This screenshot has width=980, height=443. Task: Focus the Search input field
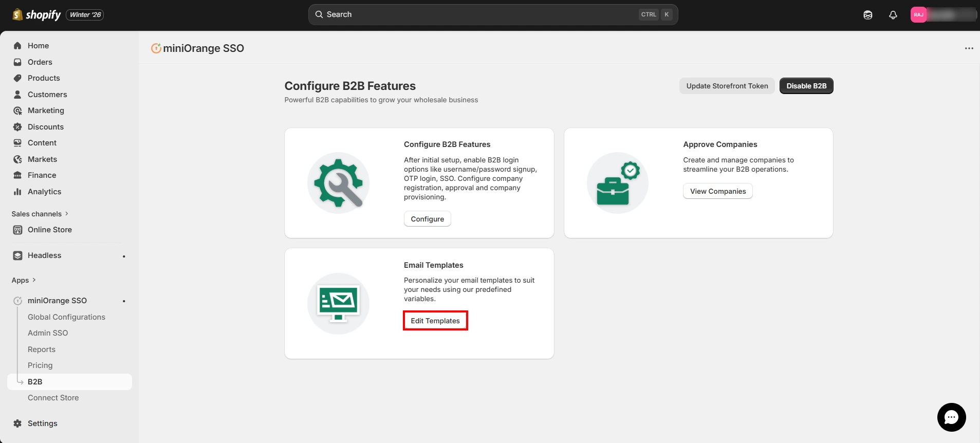478,14
